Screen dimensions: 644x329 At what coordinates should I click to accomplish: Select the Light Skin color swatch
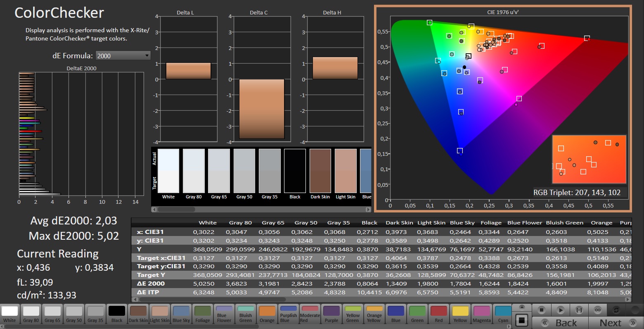[x=160, y=314]
